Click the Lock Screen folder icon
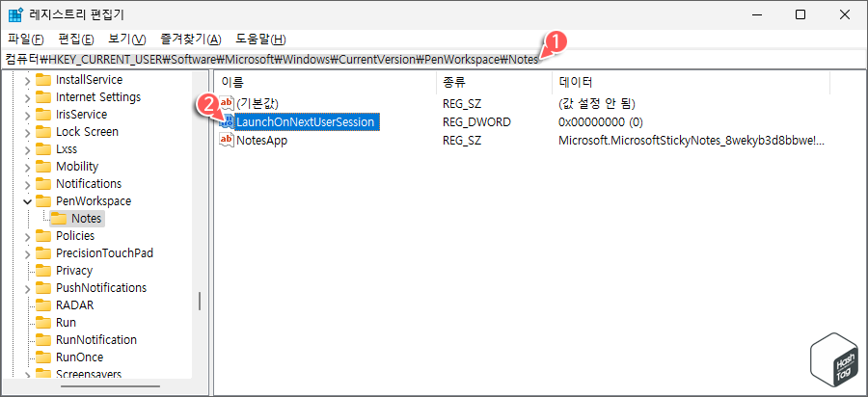The width and height of the screenshot is (868, 397). [43, 132]
